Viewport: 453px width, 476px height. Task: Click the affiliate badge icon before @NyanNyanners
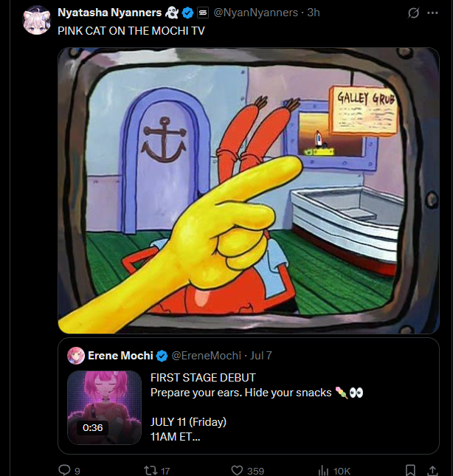coord(203,13)
